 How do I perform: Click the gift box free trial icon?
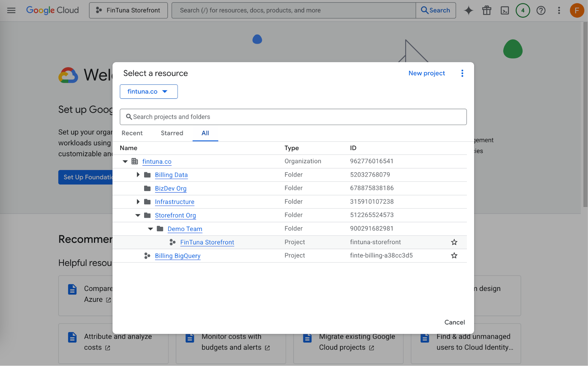click(x=487, y=10)
